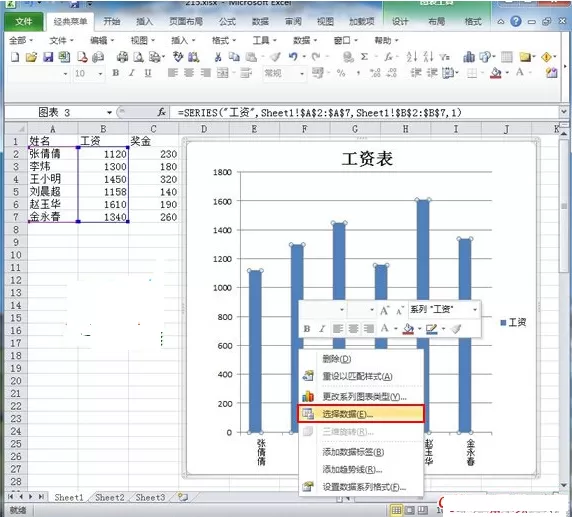
Task: Click the formula bar fx button
Action: coord(162,112)
